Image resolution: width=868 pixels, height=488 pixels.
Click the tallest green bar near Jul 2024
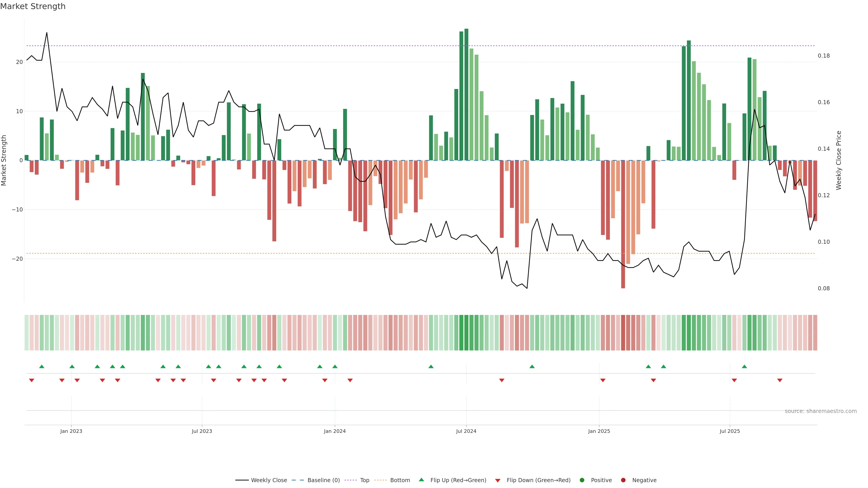click(466, 94)
